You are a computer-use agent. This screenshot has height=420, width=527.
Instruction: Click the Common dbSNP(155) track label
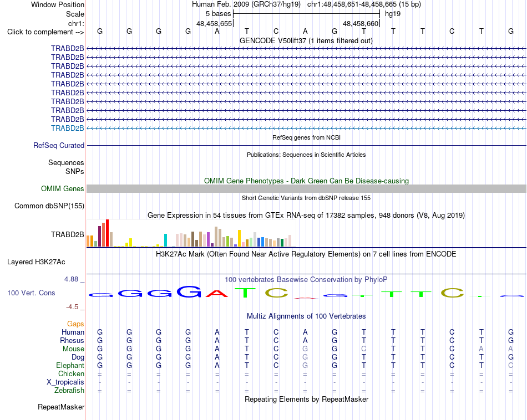[49, 206]
